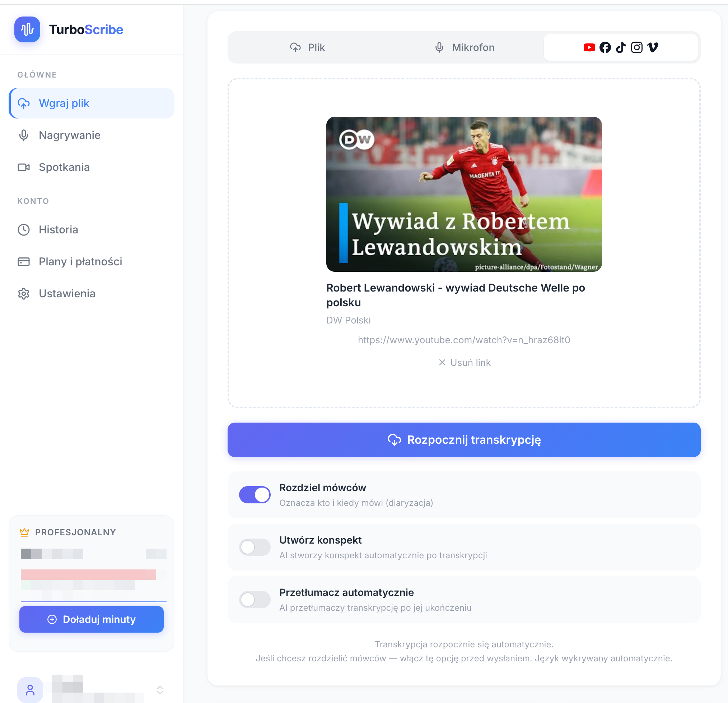The width and height of the screenshot is (728, 703).
Task: Click the Doładuj minuty button
Action: (x=92, y=619)
